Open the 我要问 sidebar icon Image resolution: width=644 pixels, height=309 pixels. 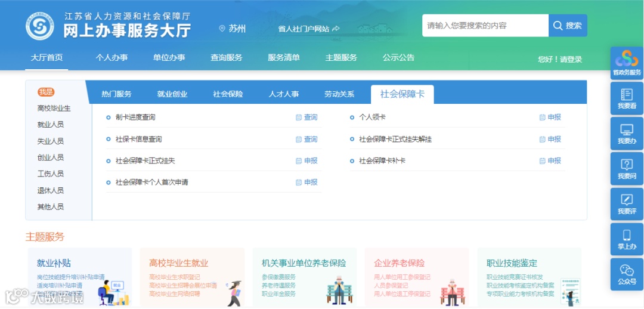pos(627,169)
